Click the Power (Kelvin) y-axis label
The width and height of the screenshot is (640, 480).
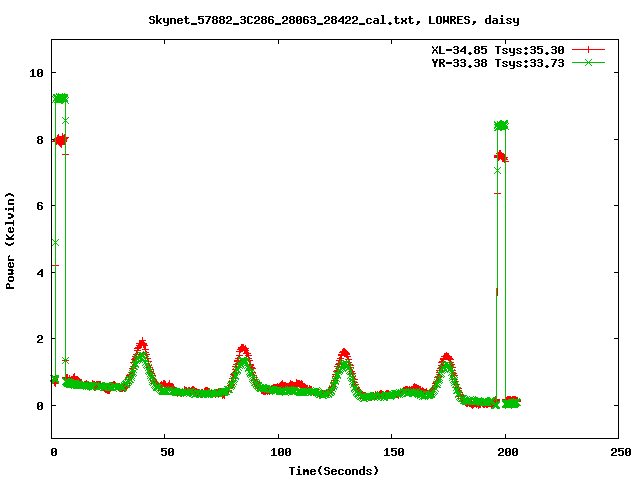[x=11, y=238]
